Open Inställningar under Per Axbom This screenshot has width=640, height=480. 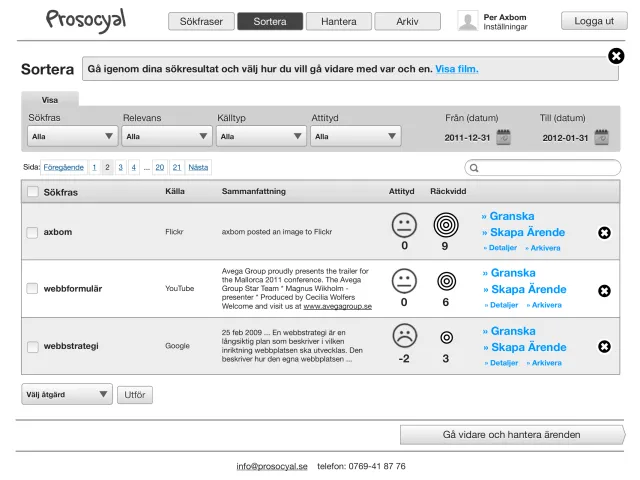[x=505, y=27]
